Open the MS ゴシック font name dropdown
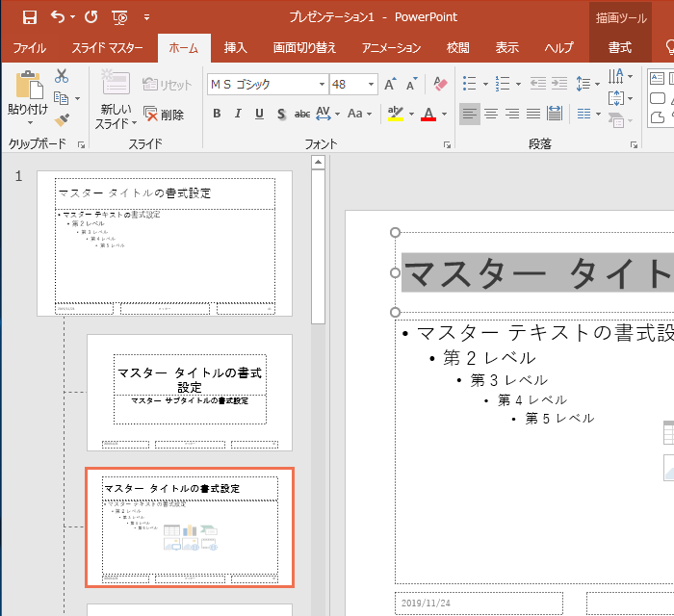This screenshot has height=616, width=674. (322, 85)
